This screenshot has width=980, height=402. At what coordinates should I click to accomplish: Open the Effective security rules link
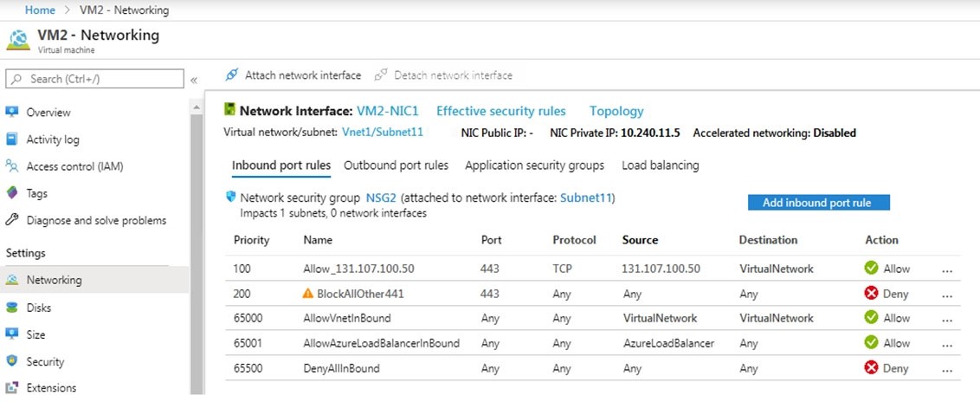(x=500, y=111)
